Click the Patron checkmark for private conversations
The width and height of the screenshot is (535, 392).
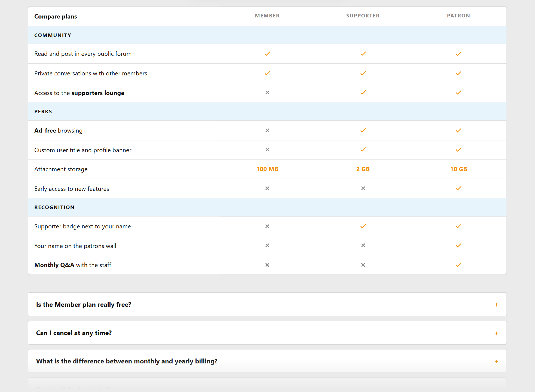pyautogui.click(x=458, y=73)
